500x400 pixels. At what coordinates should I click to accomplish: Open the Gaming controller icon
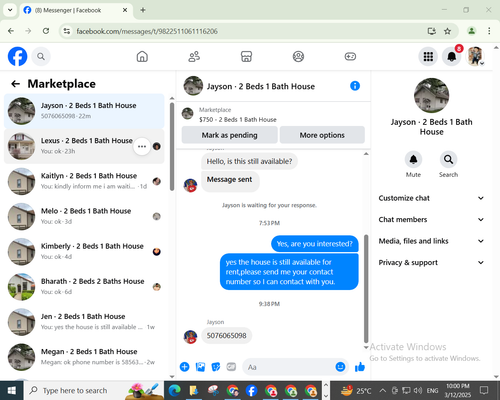pos(350,56)
